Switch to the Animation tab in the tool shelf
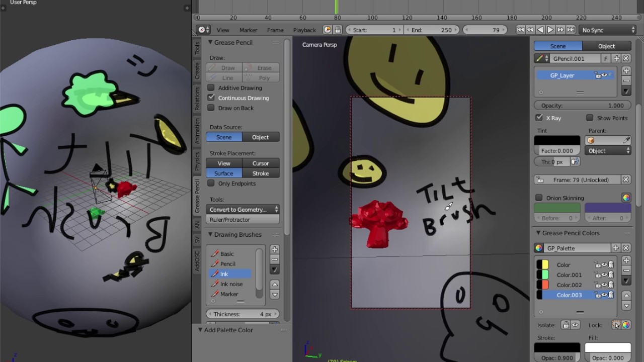The height and width of the screenshot is (362, 644). click(197, 131)
